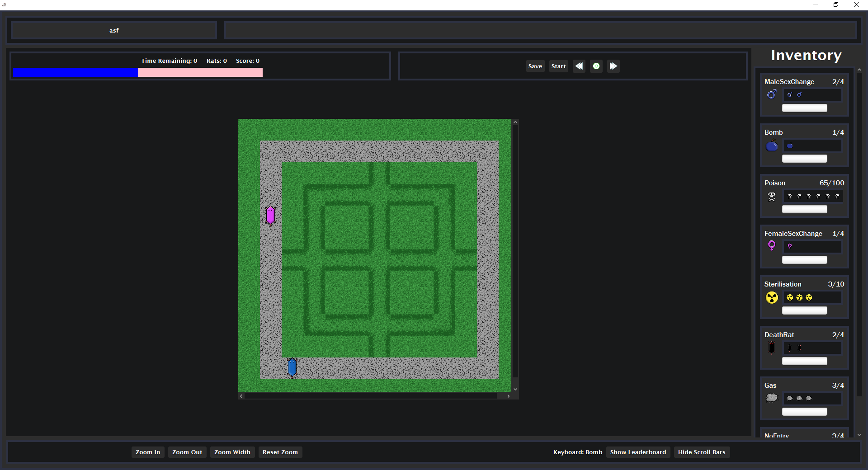868x470 pixels.
Task: Pick up the Poison skull icon
Action: tap(772, 197)
